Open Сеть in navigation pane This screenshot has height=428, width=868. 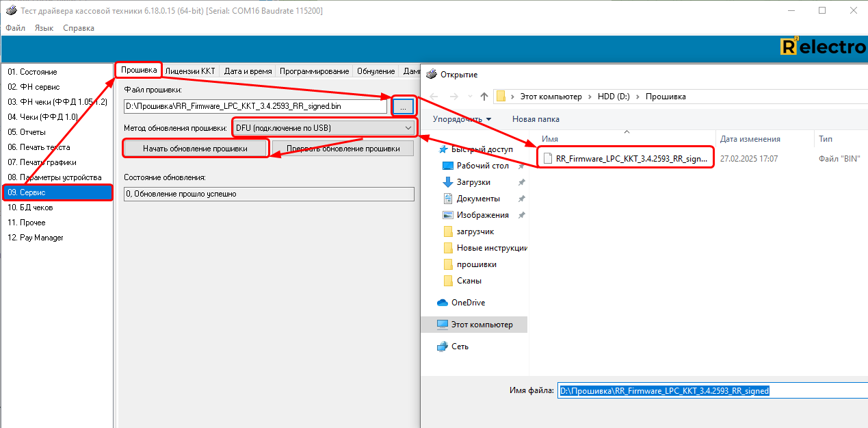(x=460, y=347)
